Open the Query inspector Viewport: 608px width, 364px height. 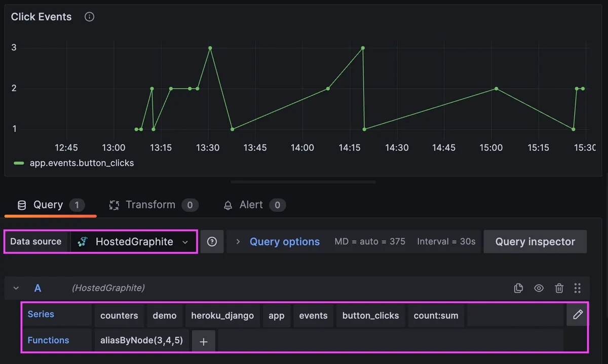click(x=535, y=241)
